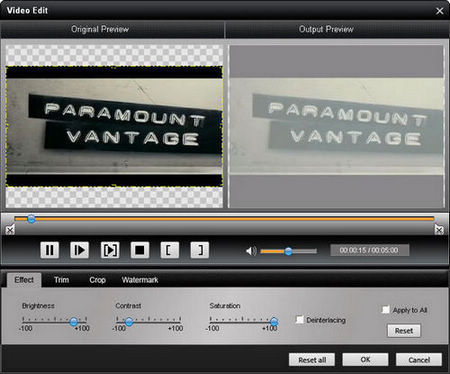Click the play button

pyautogui.click(x=79, y=250)
